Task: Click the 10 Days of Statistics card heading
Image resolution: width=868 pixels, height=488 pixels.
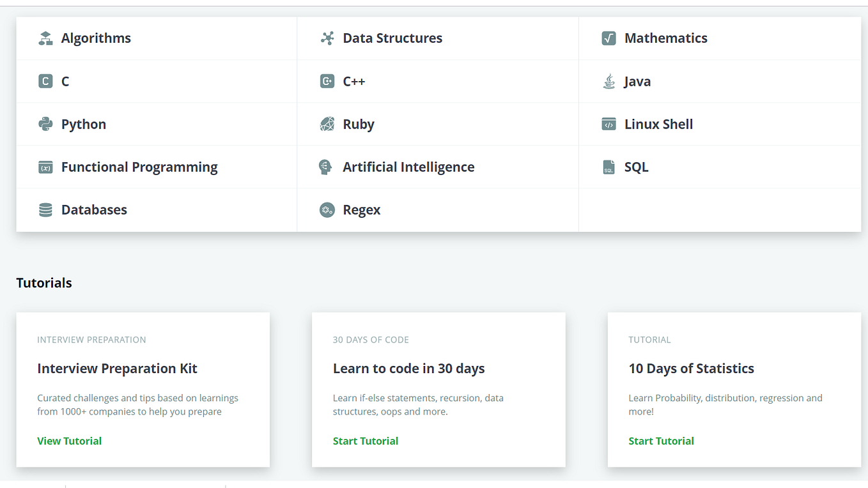Action: (x=691, y=369)
